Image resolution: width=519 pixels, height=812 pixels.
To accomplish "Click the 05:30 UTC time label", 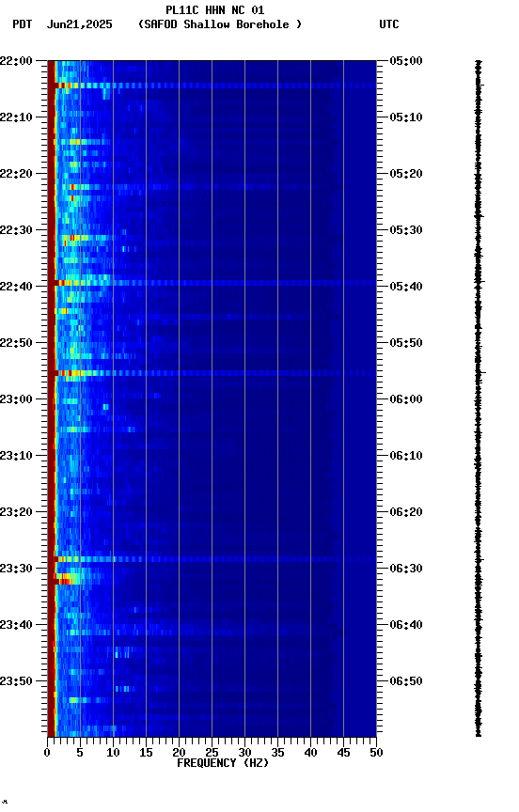I will [406, 230].
